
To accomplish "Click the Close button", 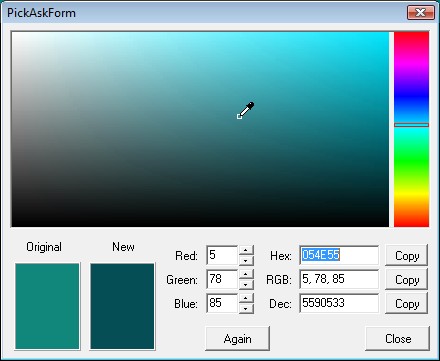I will (398, 339).
